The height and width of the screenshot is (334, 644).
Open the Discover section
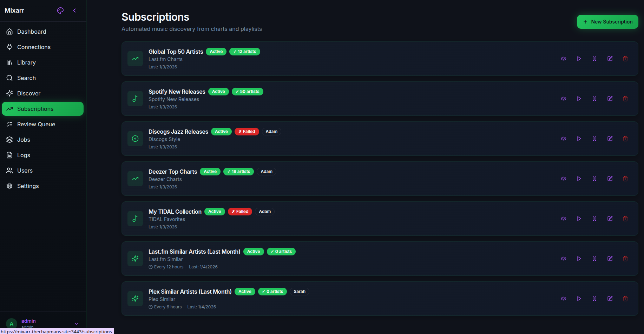(28, 93)
